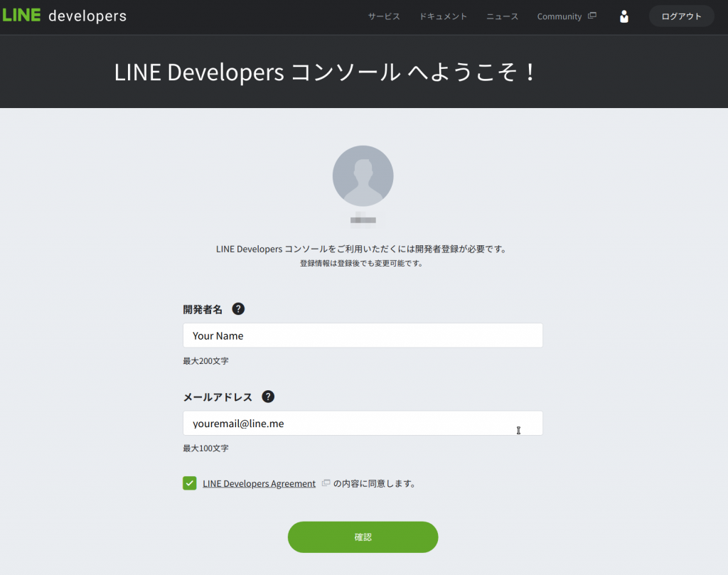Click inside the Your Name input field
728x575 pixels.
coord(363,335)
